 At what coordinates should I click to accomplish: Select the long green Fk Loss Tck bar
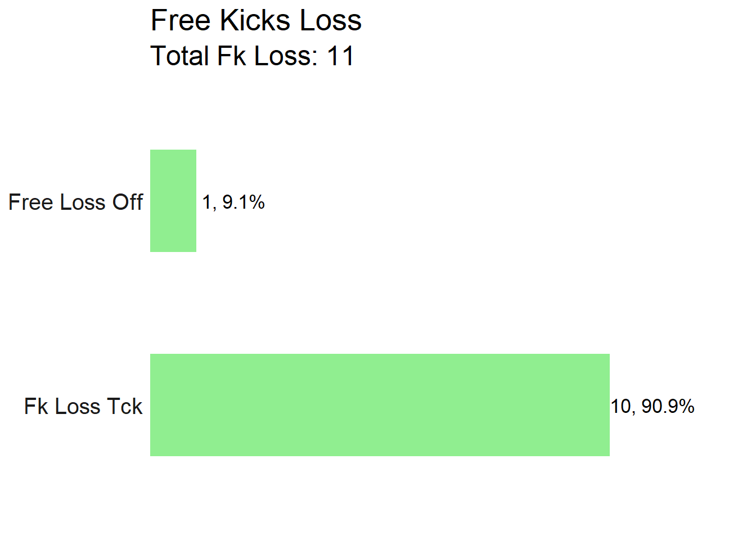coord(380,405)
